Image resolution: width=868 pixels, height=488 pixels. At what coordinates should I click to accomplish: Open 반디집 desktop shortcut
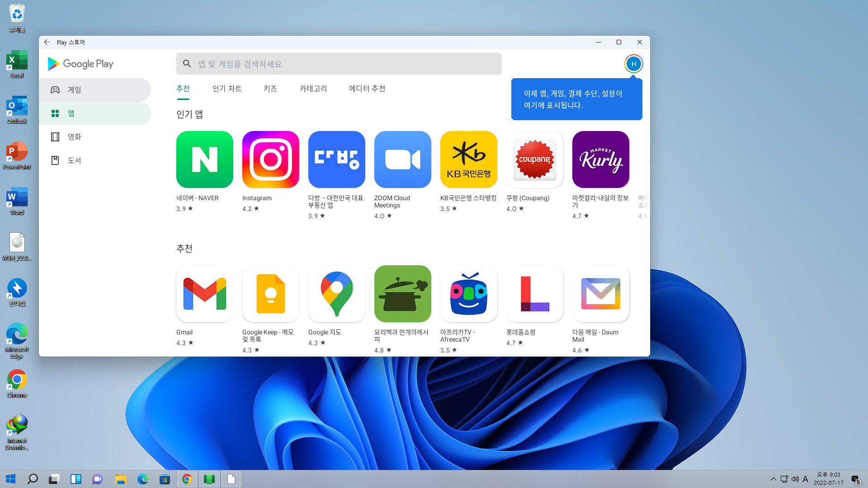pos(17,292)
